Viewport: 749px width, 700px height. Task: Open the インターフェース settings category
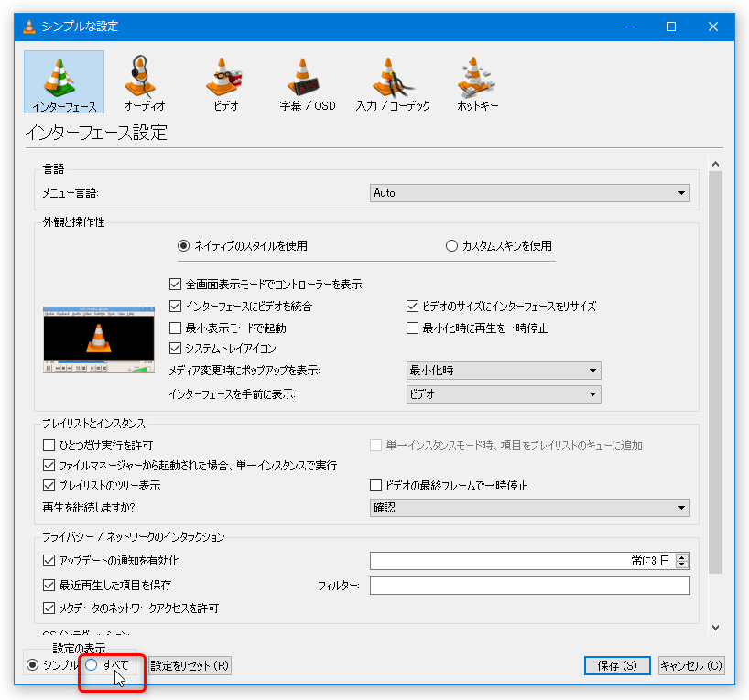coord(64,82)
